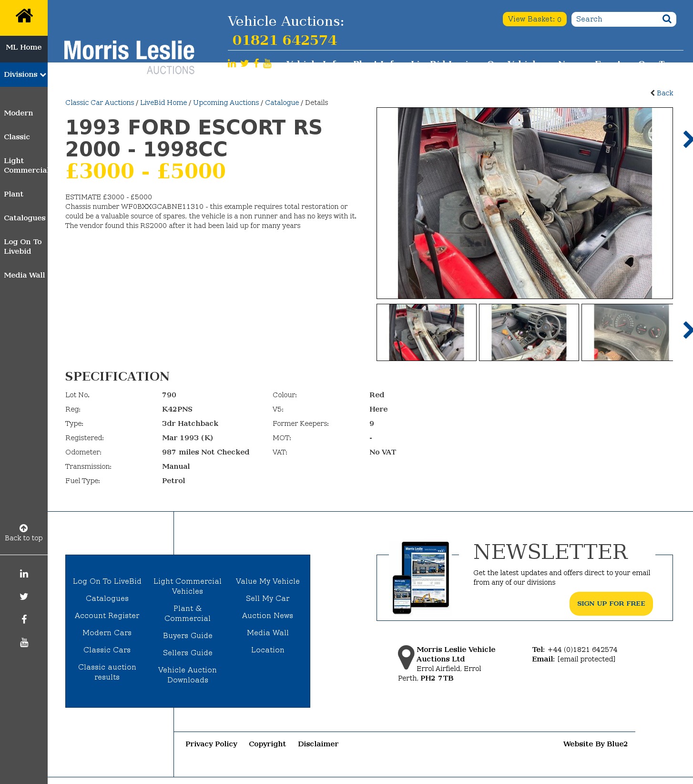Click phone number 01821 642574
Image resolution: width=693 pixels, height=784 pixels.
(x=285, y=40)
